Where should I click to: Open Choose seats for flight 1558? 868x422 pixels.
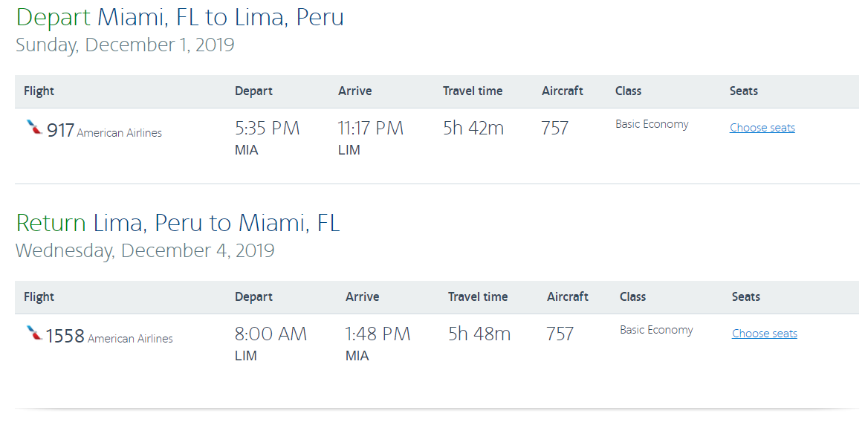pos(764,334)
